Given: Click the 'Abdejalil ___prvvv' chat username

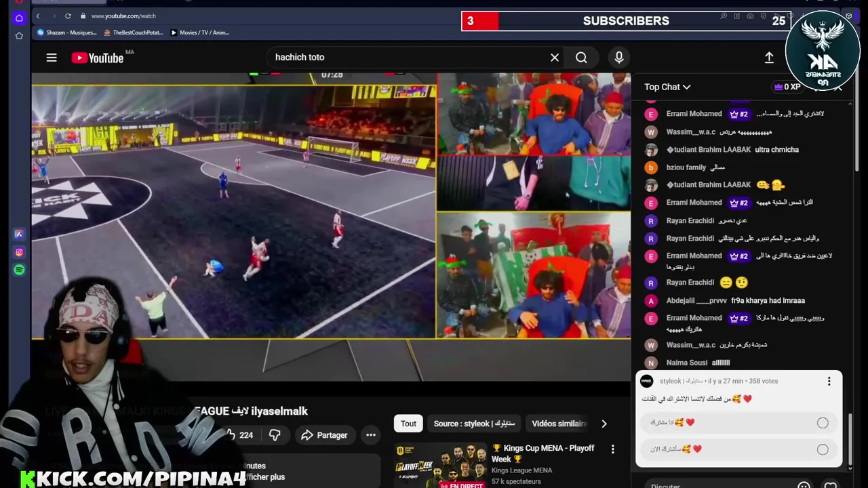Looking at the screenshot, I should (696, 300).
